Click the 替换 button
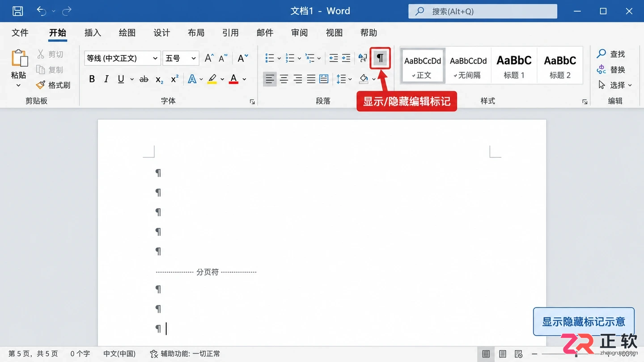644x362 pixels. (x=611, y=70)
